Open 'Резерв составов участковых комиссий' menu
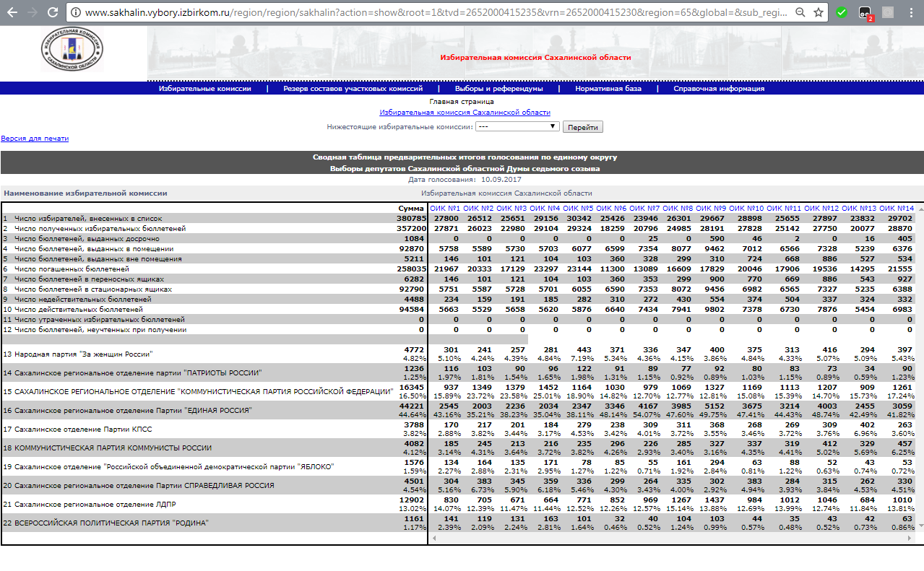Screen dimensions: 924x571 353,89
